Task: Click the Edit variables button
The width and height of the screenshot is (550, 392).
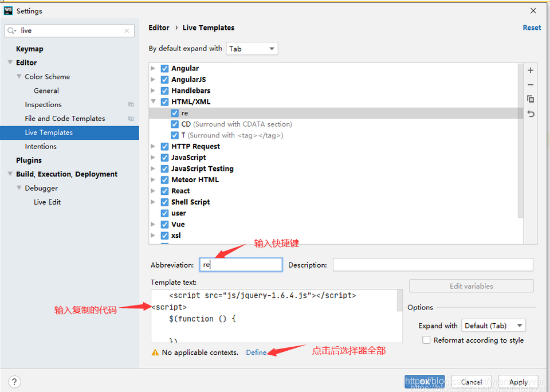Action: 472,286
